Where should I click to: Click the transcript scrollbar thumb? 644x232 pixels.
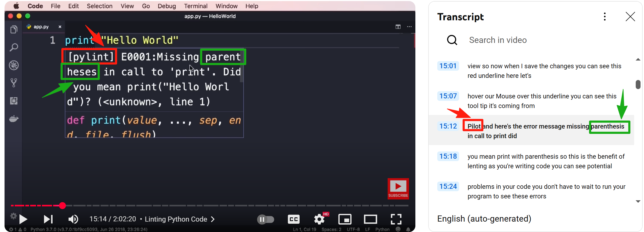point(638,85)
